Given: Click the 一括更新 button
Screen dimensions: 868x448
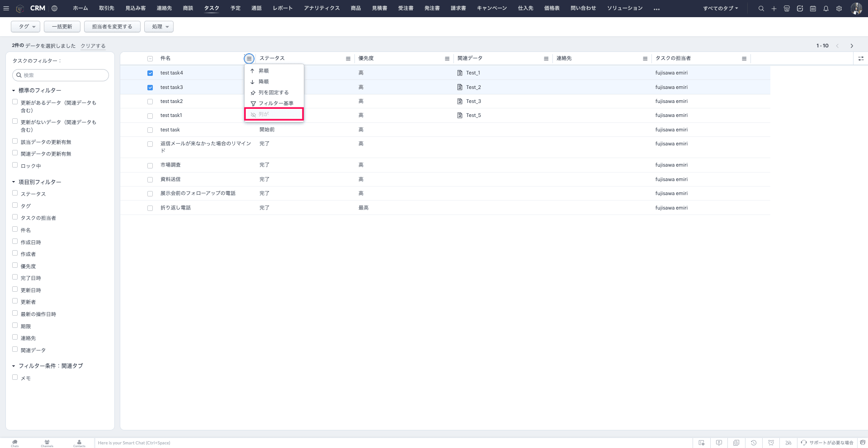Looking at the screenshot, I should coord(62,27).
